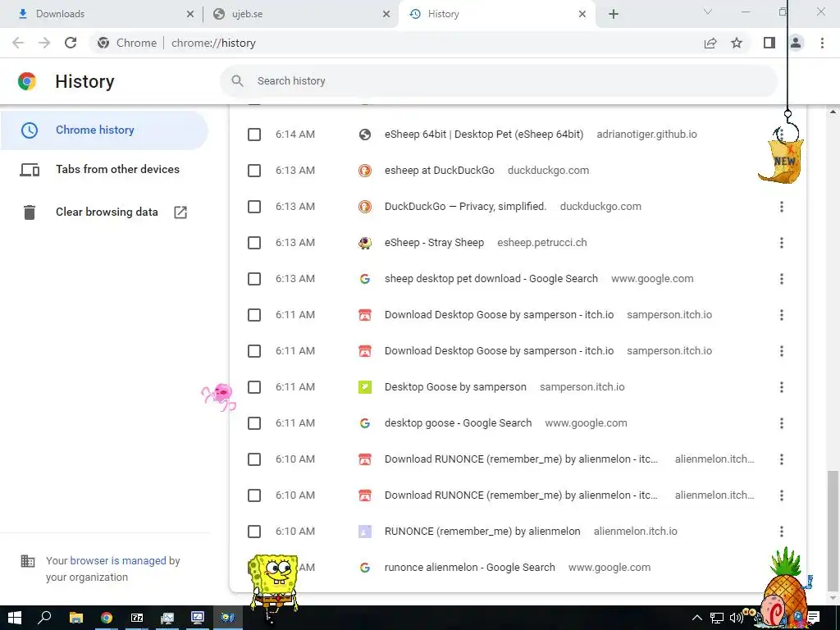Open the Chrome side panel
The width and height of the screenshot is (840, 630).
[769, 43]
